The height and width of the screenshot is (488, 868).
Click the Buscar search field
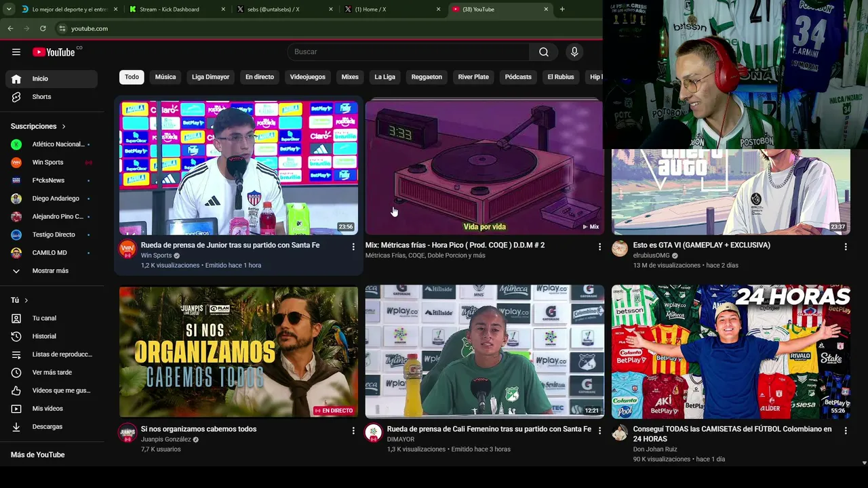[x=407, y=52]
